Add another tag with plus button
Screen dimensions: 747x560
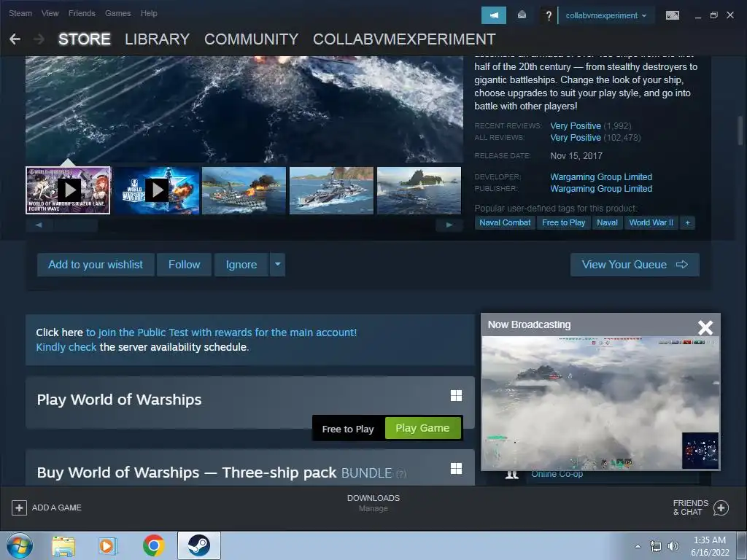pyautogui.click(x=687, y=222)
